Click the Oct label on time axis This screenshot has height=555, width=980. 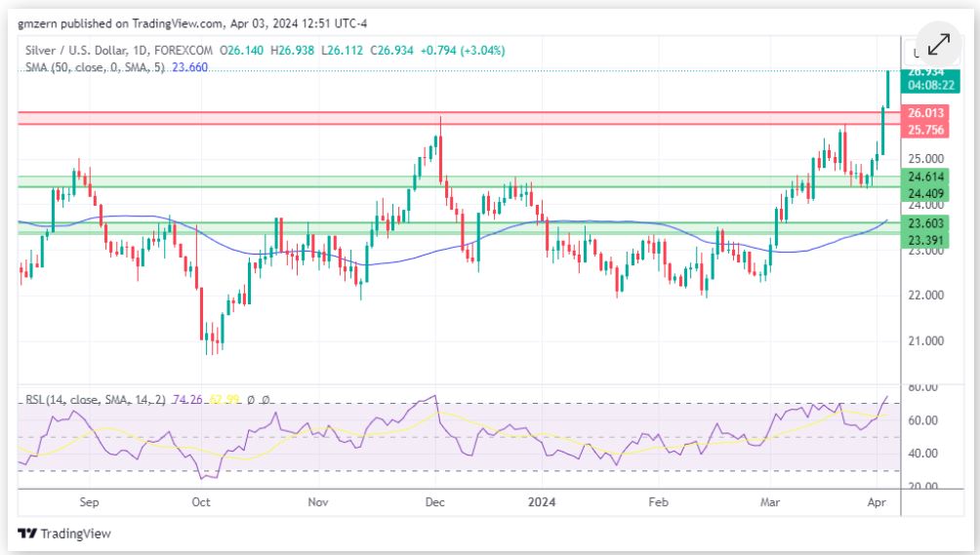[x=200, y=503]
